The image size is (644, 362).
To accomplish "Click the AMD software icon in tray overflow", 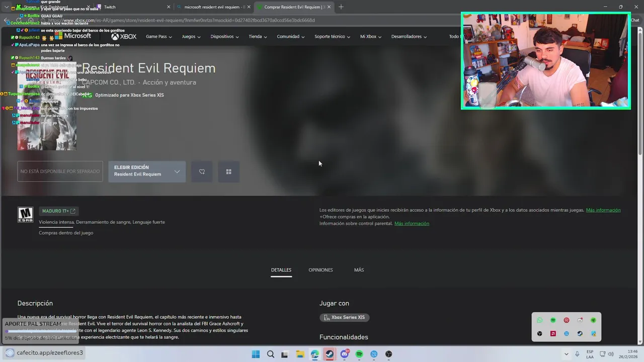I will (553, 333).
